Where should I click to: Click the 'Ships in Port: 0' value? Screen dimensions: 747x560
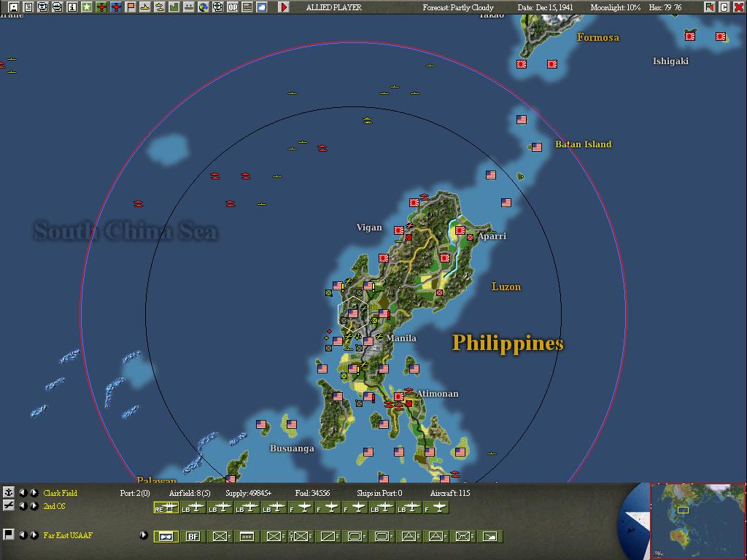click(379, 493)
